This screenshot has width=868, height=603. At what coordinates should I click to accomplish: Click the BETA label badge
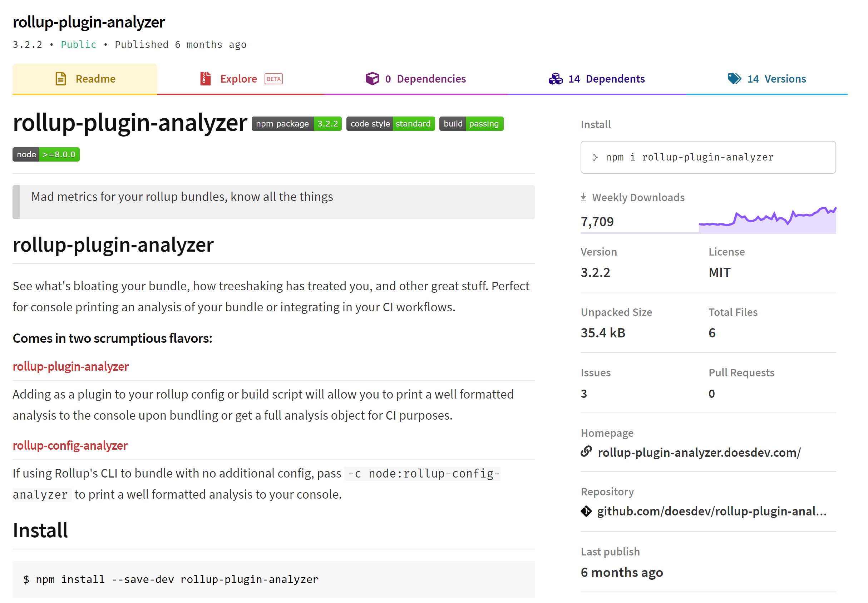(x=273, y=79)
